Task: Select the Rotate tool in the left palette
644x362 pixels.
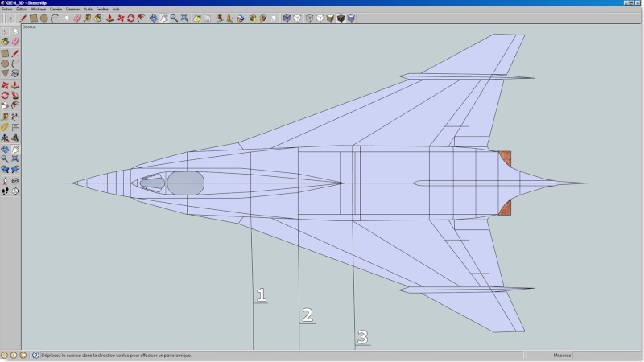Action: [x=5, y=95]
